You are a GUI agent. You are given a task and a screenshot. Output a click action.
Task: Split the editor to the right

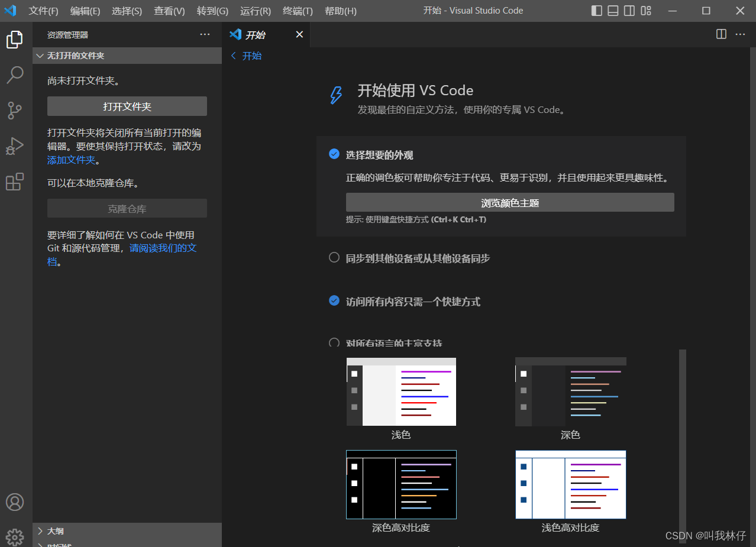(721, 34)
